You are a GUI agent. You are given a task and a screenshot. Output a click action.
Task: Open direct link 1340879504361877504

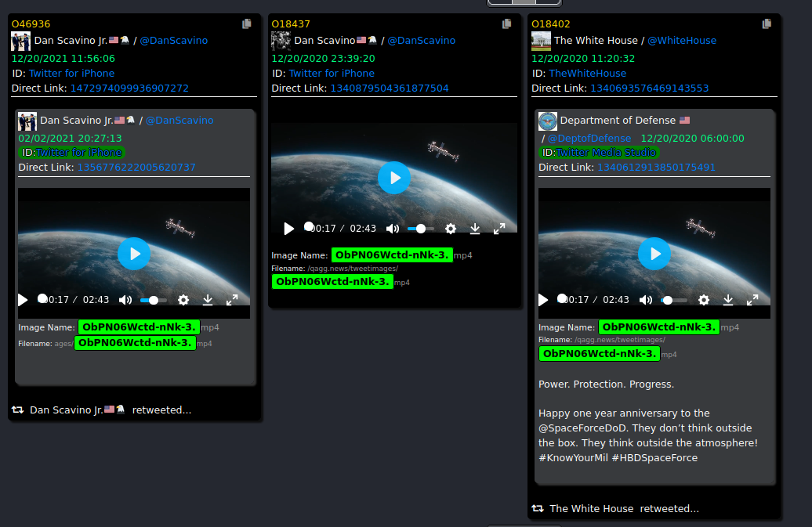(x=390, y=88)
